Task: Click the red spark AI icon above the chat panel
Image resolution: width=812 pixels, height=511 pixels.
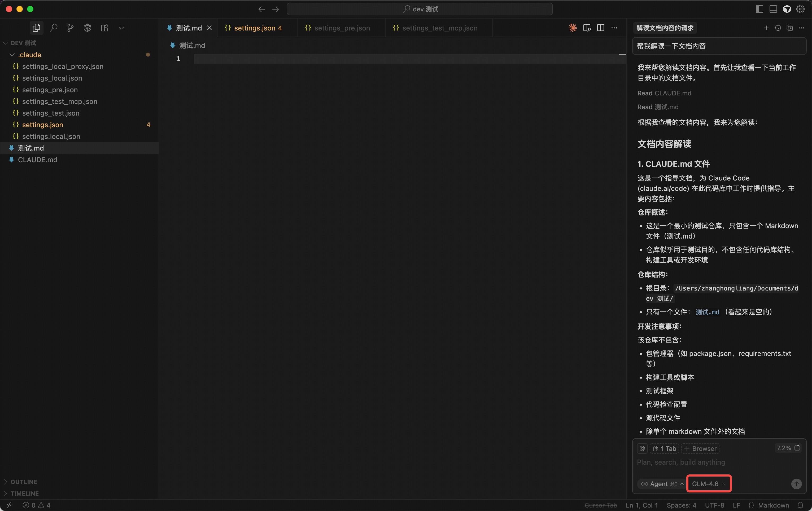Action: [572, 28]
